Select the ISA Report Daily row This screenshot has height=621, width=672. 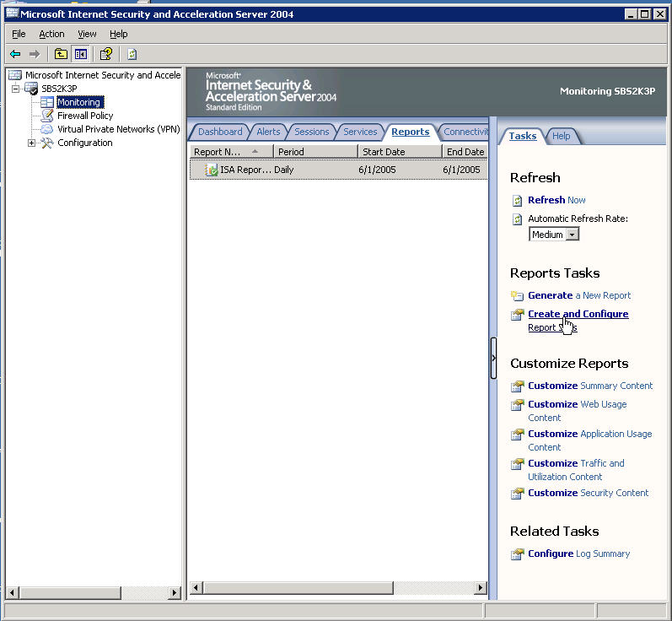click(x=339, y=170)
